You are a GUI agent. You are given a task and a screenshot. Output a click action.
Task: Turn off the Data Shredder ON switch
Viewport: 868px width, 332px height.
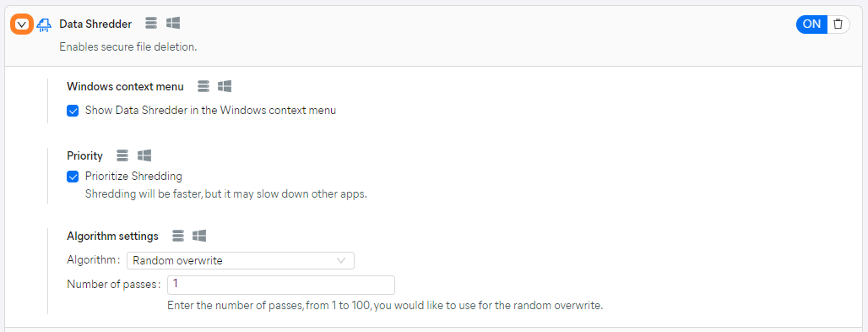[811, 24]
